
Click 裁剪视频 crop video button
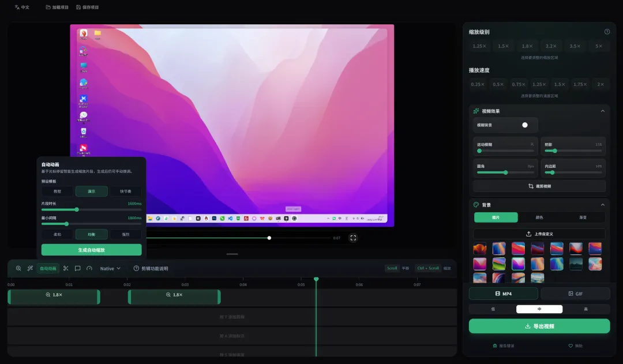(x=539, y=186)
